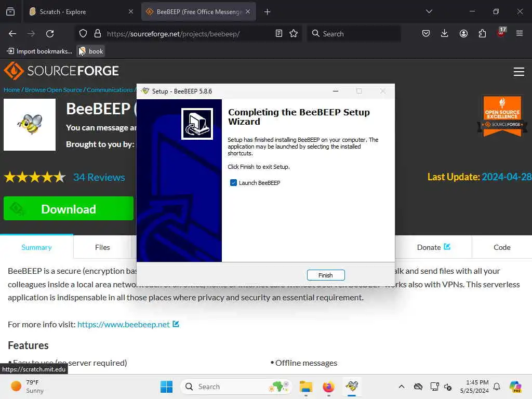Click the muted volume tray icon
532x399 pixels.
[x=448, y=387]
